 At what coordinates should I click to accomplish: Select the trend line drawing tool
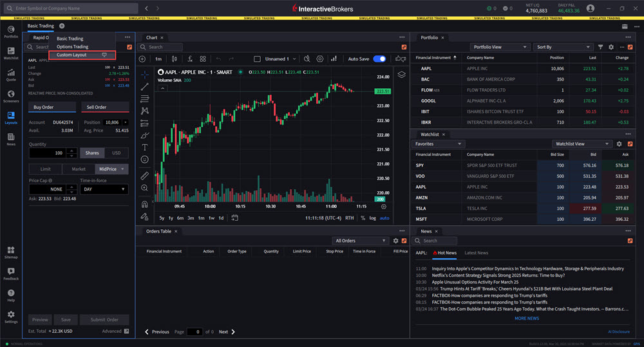click(144, 87)
